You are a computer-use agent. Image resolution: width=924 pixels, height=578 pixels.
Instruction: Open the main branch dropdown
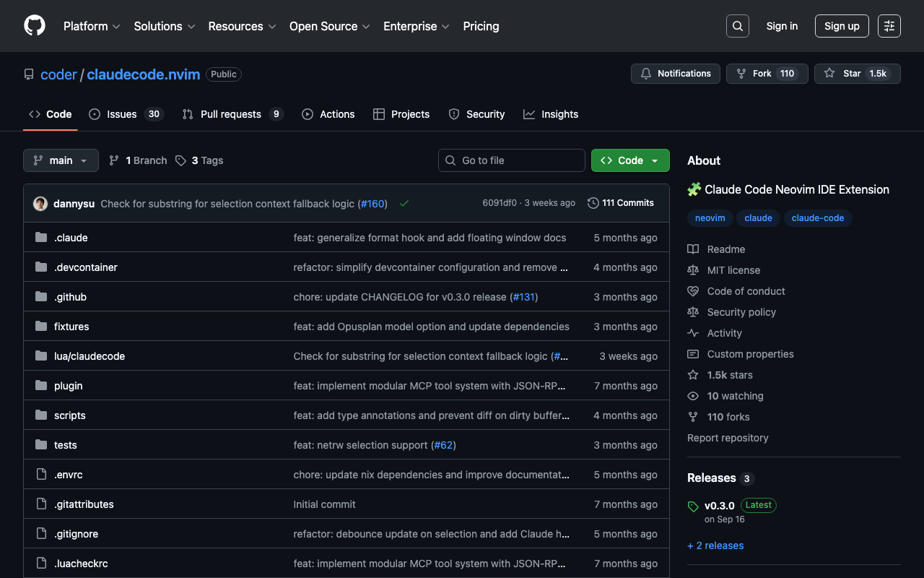(61, 160)
